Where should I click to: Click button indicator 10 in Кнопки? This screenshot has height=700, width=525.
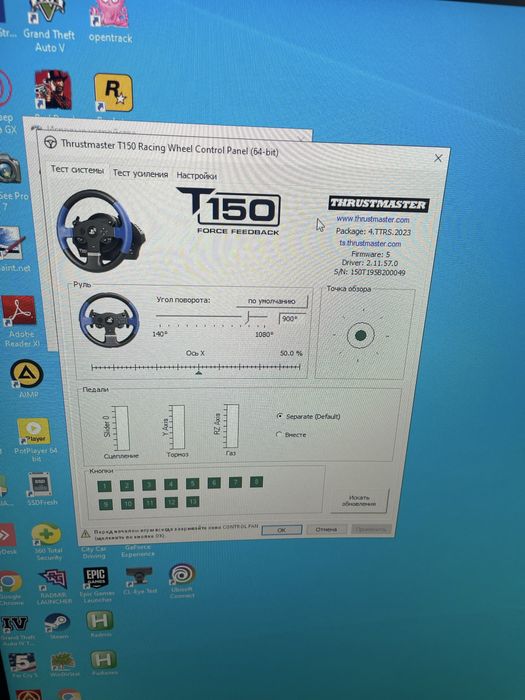(128, 504)
